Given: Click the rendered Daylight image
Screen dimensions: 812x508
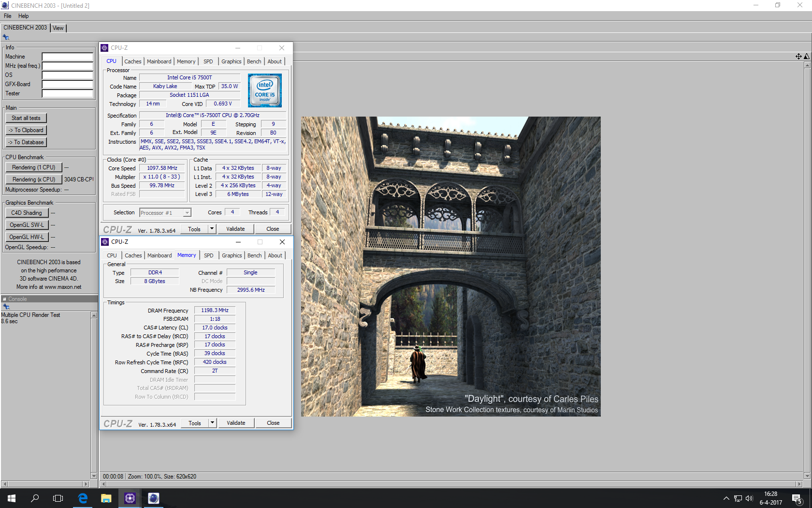Looking at the screenshot, I should pyautogui.click(x=450, y=266).
